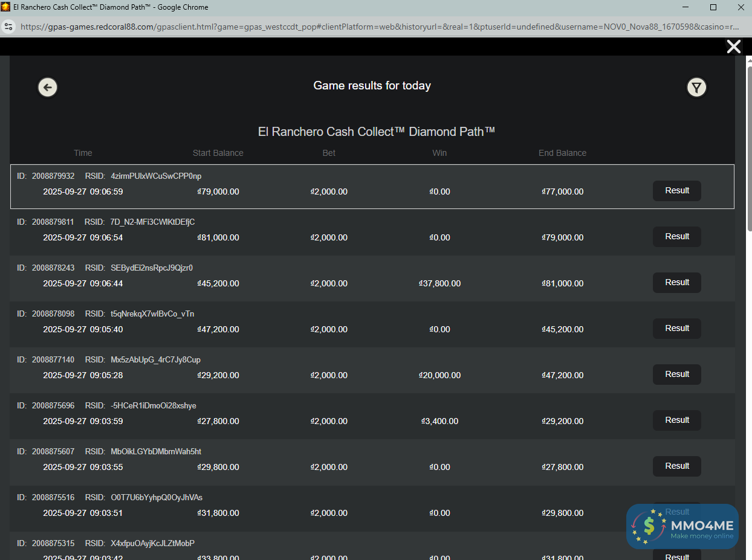Image resolution: width=752 pixels, height=560 pixels.
Task: View Result for the ₫37,800.00 win row
Action: click(676, 283)
